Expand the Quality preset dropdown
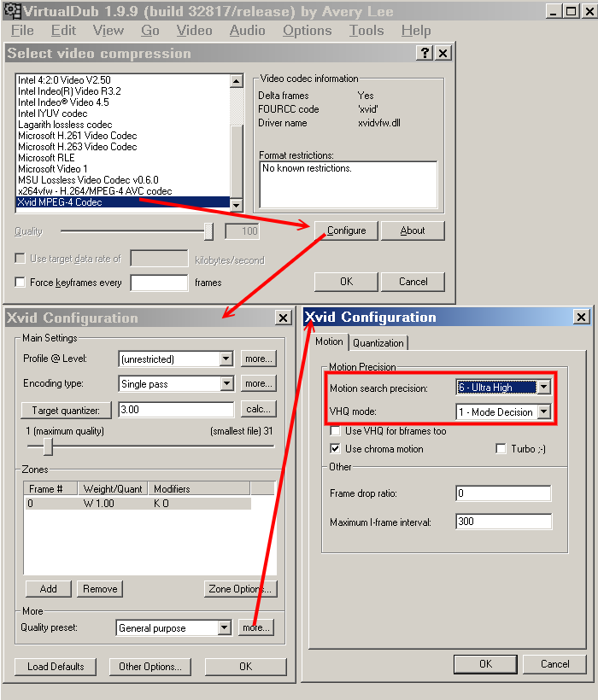 click(x=225, y=627)
